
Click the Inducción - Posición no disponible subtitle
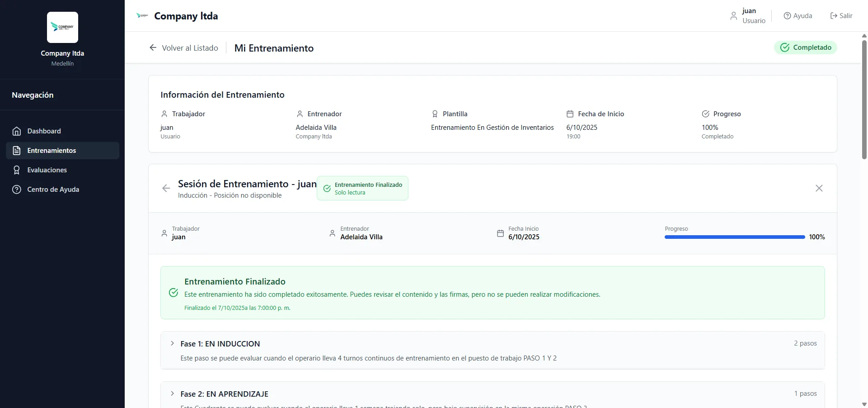[230, 195]
